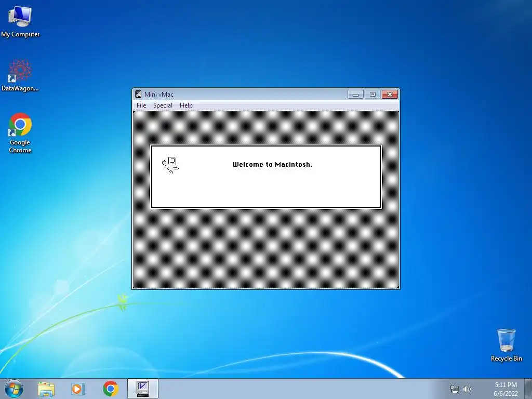This screenshot has width=532, height=399.
Task: Open Google Chrome from the taskbar
Action: 110,389
